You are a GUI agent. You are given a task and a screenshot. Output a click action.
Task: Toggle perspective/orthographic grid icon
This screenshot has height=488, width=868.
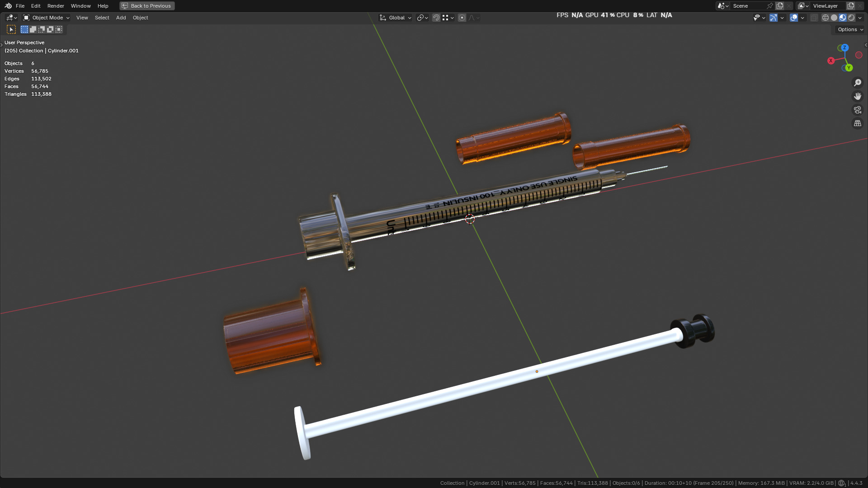pyautogui.click(x=858, y=123)
